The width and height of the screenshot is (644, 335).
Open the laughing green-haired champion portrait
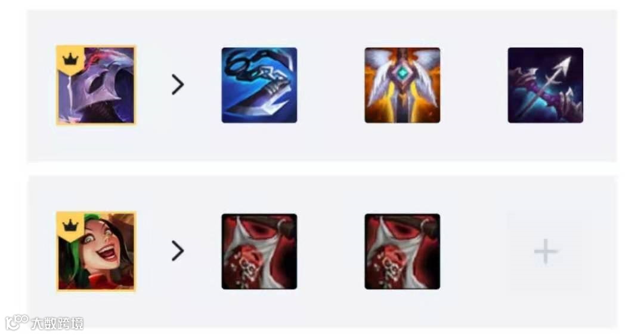pos(95,251)
